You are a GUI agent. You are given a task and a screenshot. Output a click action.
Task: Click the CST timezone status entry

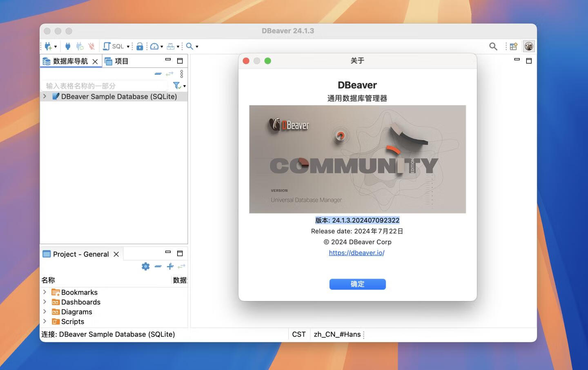pos(299,335)
